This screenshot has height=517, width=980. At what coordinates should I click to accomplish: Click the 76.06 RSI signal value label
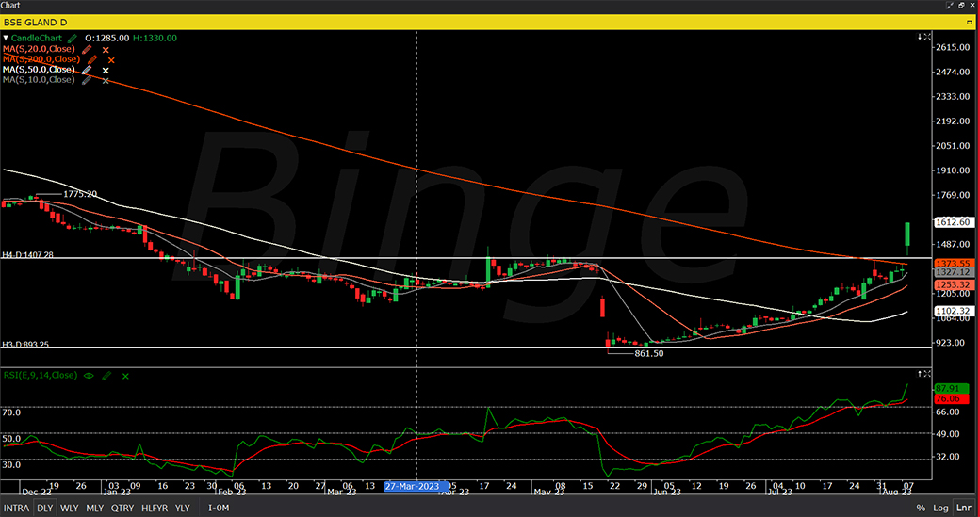click(x=951, y=398)
